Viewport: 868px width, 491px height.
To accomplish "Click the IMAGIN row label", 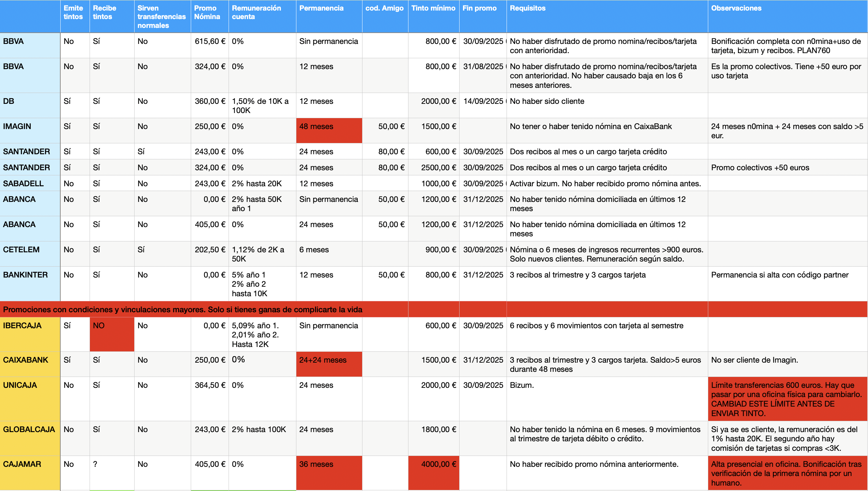I will coord(30,130).
